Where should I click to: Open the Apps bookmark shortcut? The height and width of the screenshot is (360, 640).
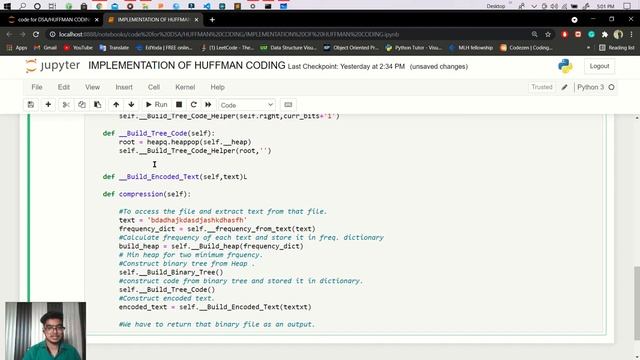click(17, 48)
